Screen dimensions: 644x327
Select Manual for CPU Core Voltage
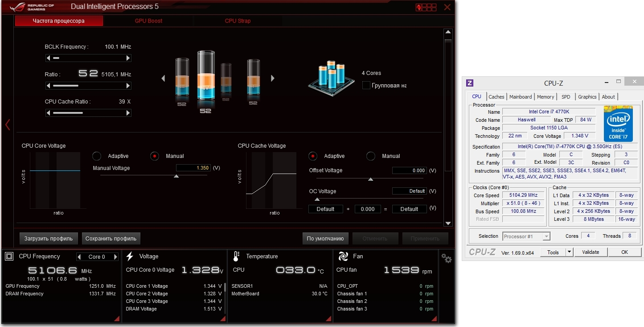[x=155, y=156]
